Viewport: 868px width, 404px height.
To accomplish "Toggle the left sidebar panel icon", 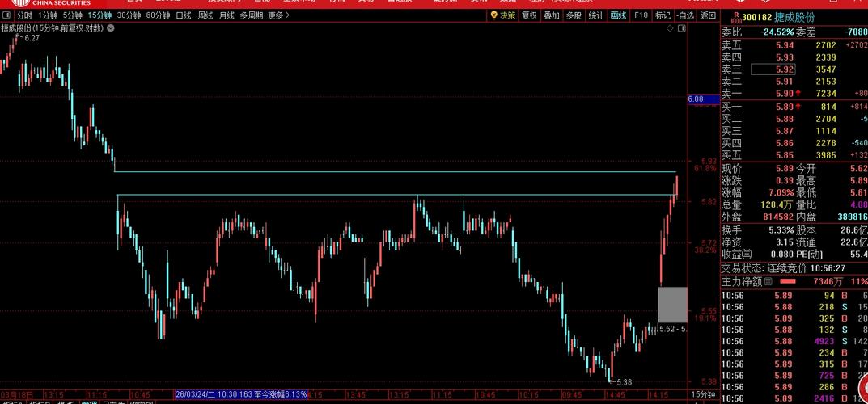I will coord(6,15).
